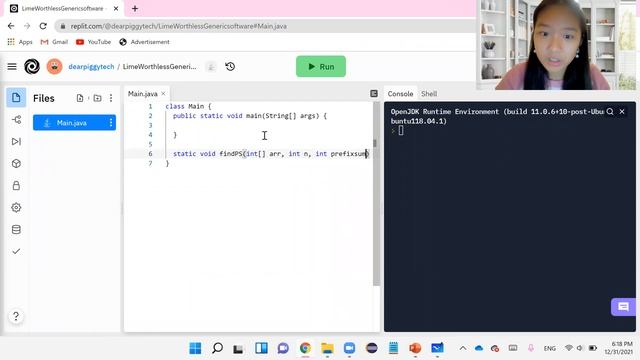The height and width of the screenshot is (360, 640).
Task: Open the invite collaborators icon
Action: point(211,67)
